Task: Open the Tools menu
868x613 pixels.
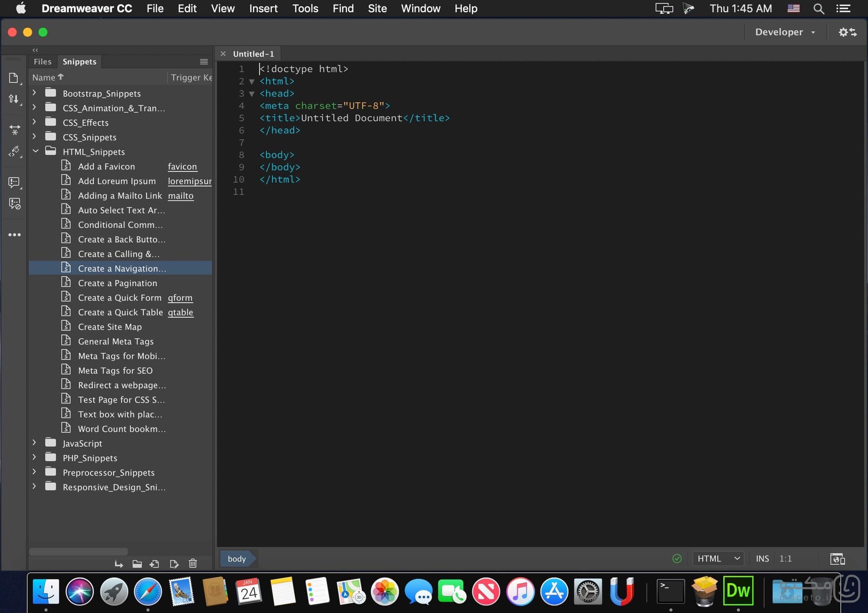Action: coord(305,9)
